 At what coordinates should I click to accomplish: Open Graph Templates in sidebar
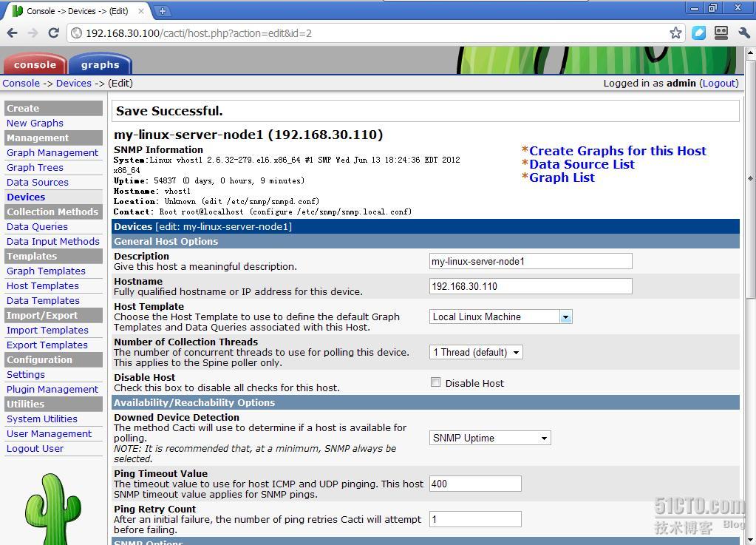46,271
